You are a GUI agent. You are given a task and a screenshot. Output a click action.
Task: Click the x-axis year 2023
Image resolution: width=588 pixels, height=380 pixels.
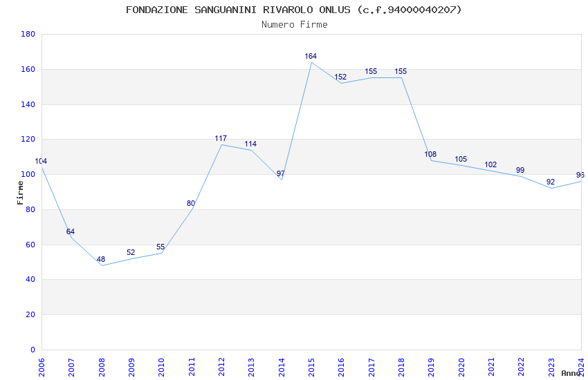point(551,367)
